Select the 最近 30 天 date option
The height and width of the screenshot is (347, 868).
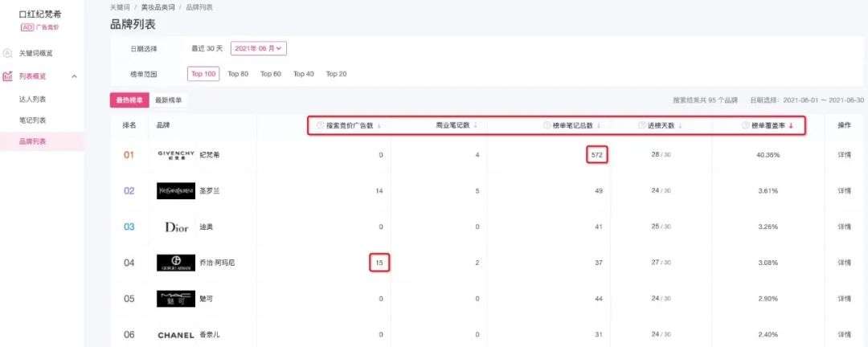tap(207, 49)
